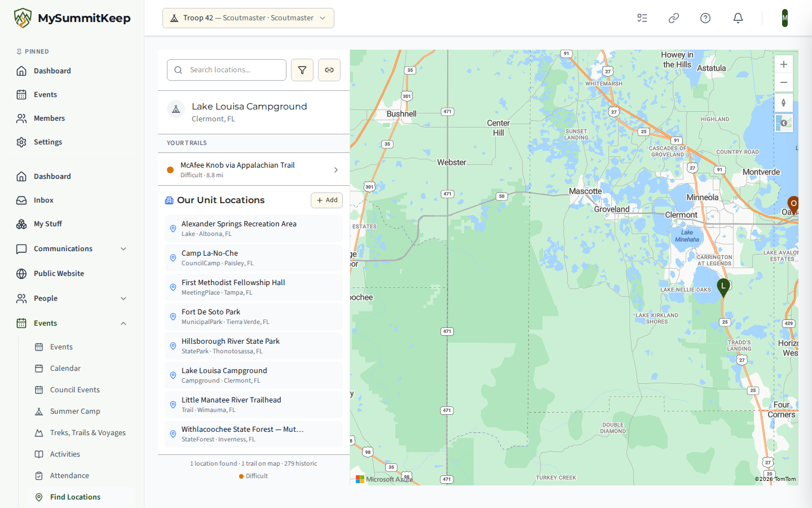The height and width of the screenshot is (508, 812).
Task: Click the chain link icon in header
Action: coord(674,18)
